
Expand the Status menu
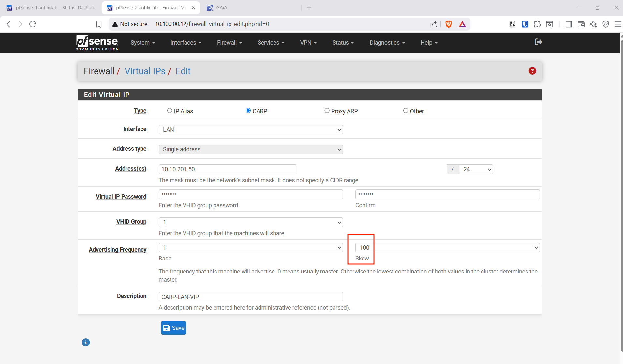coord(343,43)
